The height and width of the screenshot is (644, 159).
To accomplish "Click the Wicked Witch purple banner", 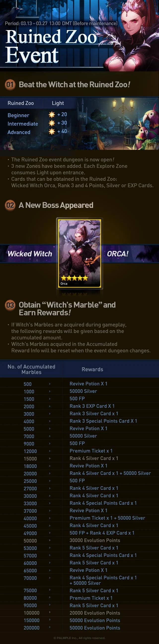I will point(29,254).
